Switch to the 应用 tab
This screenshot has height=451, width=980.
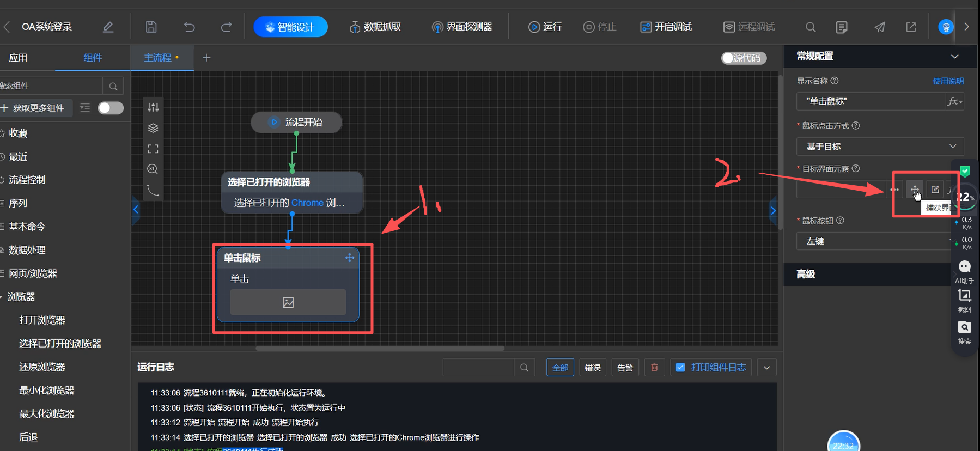[x=18, y=58]
